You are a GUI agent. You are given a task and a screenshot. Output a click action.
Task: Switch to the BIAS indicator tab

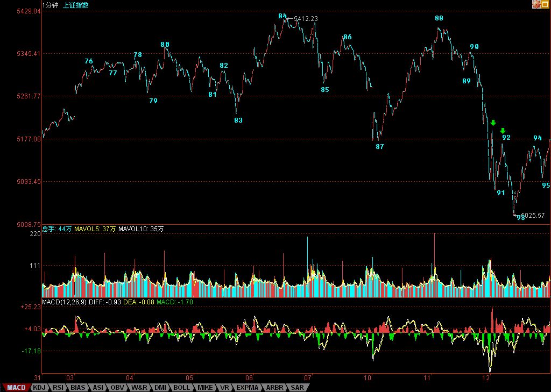pyautogui.click(x=78, y=387)
